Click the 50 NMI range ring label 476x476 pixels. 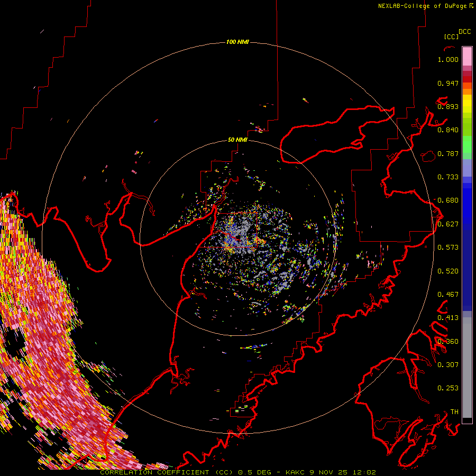click(237, 140)
